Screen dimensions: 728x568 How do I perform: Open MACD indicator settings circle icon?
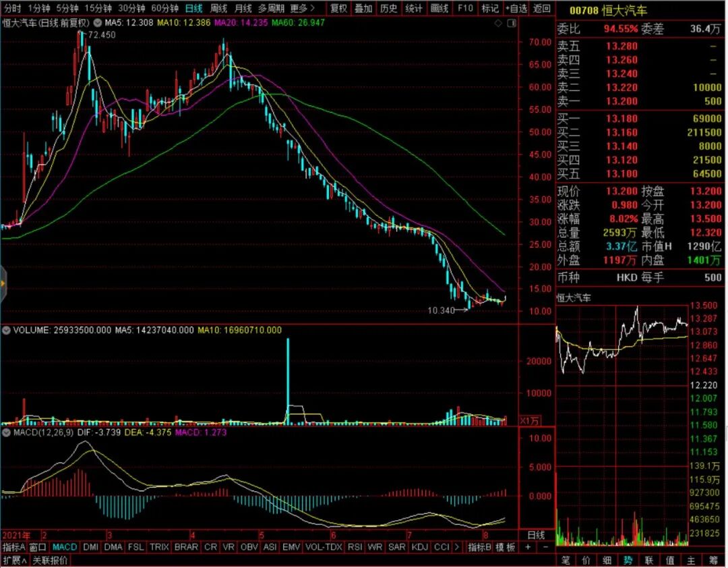pos(7,432)
